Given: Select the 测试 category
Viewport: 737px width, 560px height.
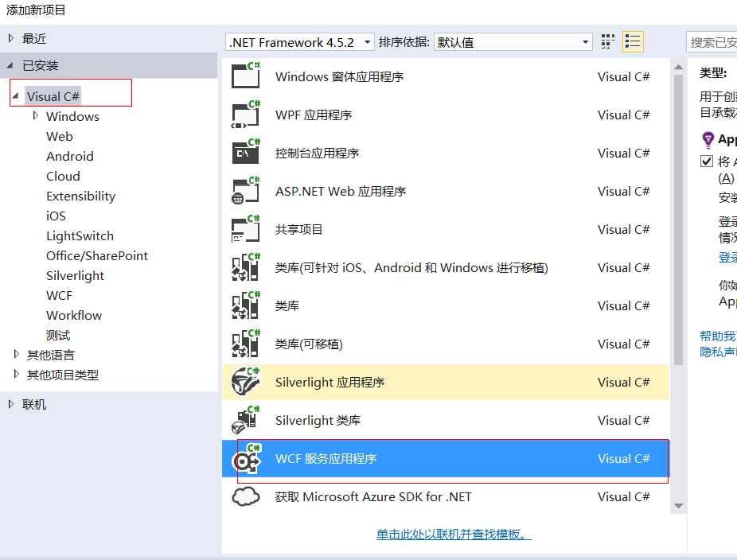Looking at the screenshot, I should click(x=58, y=336).
